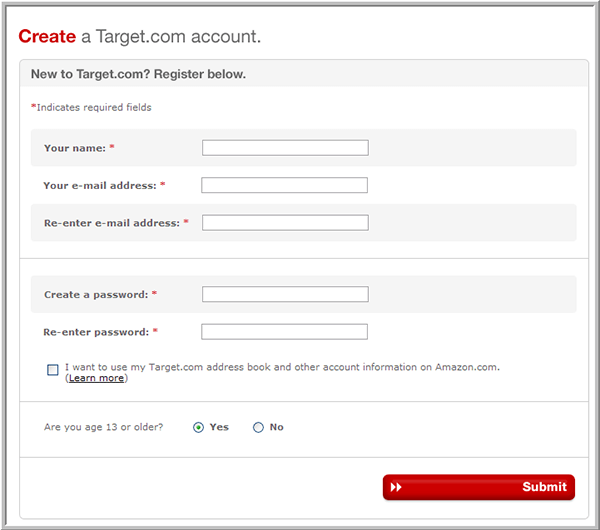Select Yes for age 13 or older
The image size is (600, 530).
[198, 427]
